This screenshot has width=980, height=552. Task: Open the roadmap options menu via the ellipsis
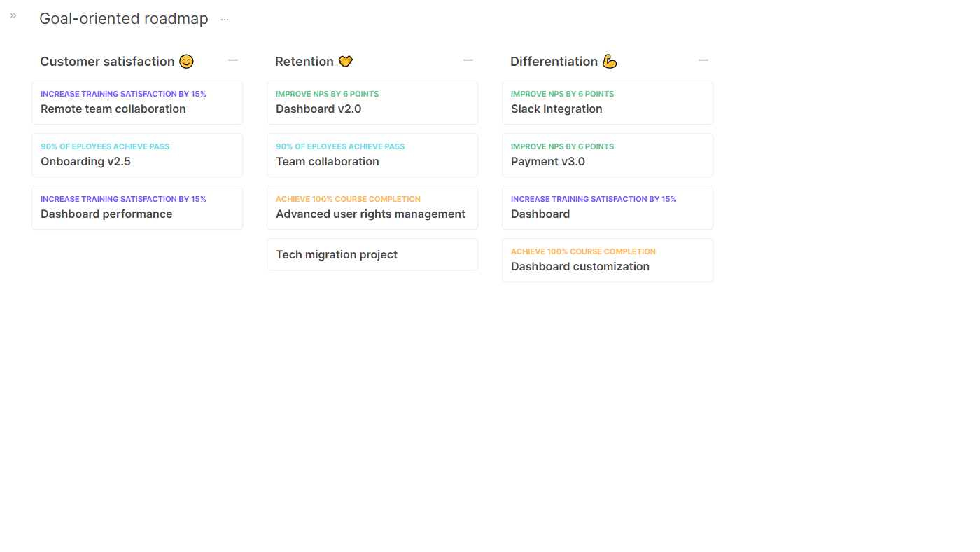coord(225,19)
